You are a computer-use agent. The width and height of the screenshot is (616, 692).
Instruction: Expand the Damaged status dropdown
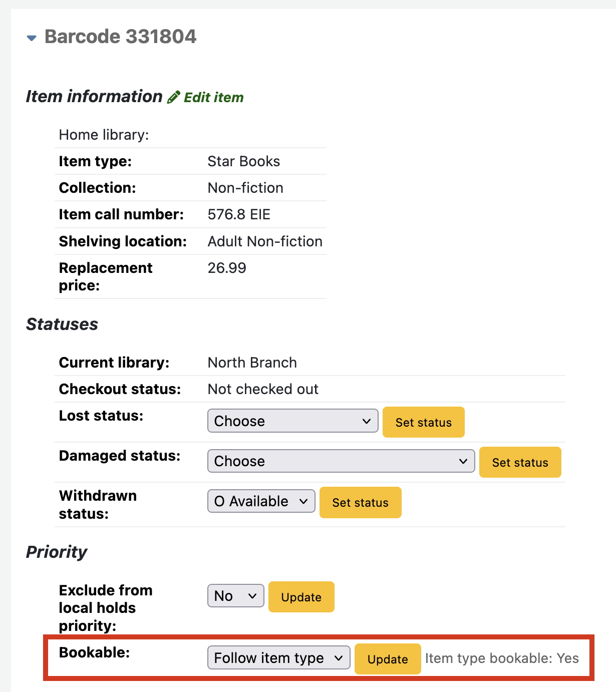341,461
